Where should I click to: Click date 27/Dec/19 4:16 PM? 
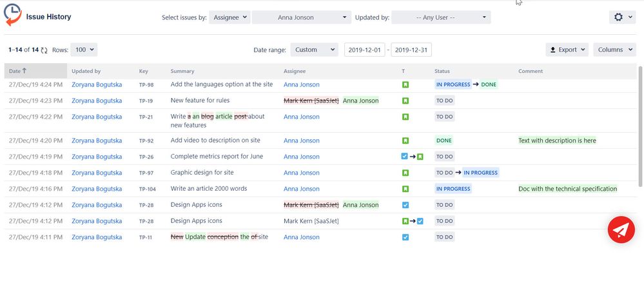[35, 189]
